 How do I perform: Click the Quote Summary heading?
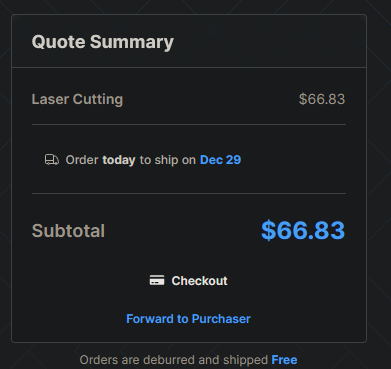click(103, 42)
